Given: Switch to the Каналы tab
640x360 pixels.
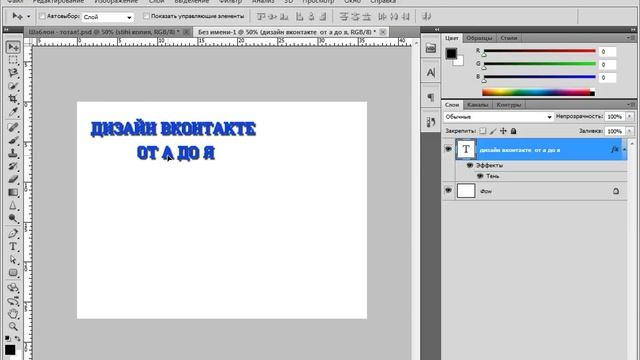Looking at the screenshot, I should pos(477,105).
